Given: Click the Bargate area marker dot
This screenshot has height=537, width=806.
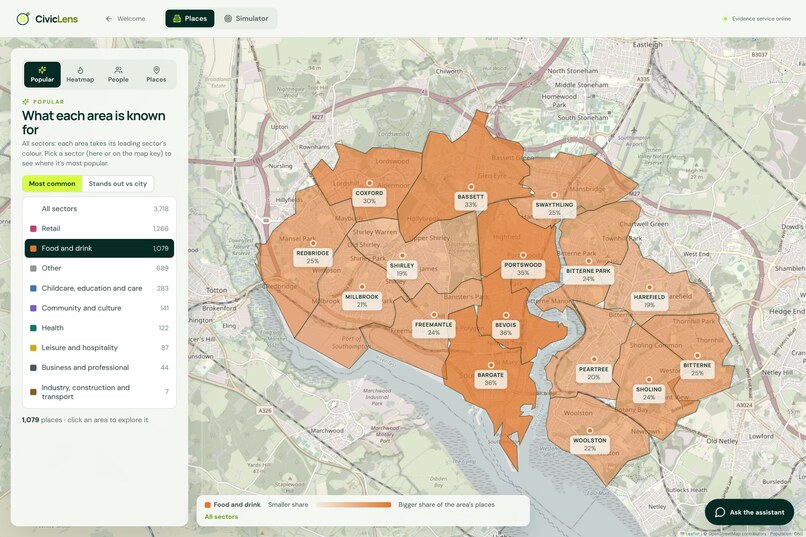Looking at the screenshot, I should [x=491, y=365].
